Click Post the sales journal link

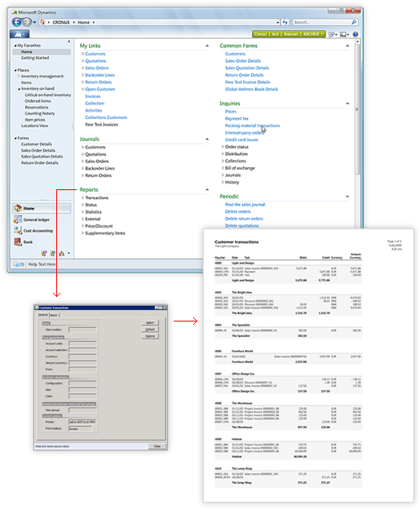[245, 205]
